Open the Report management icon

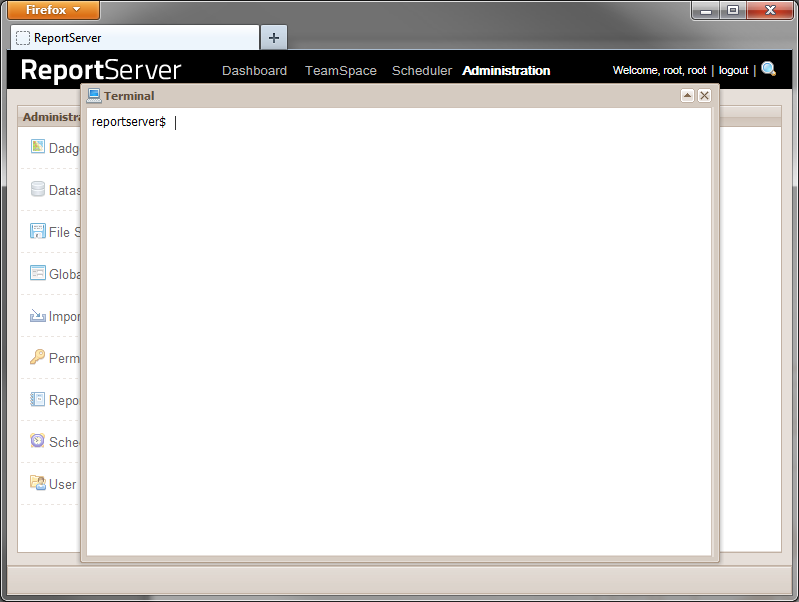click(38, 399)
